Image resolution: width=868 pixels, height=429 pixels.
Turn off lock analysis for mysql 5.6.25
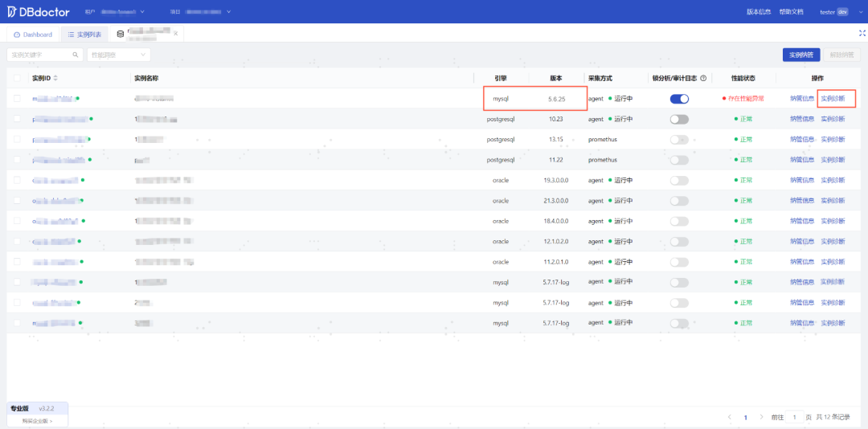(679, 99)
